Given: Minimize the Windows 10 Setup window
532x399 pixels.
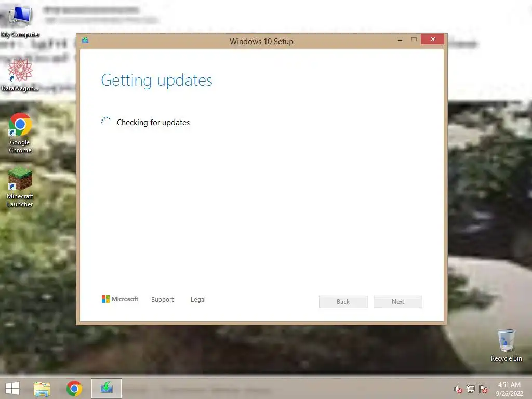Looking at the screenshot, I should coord(400,39).
